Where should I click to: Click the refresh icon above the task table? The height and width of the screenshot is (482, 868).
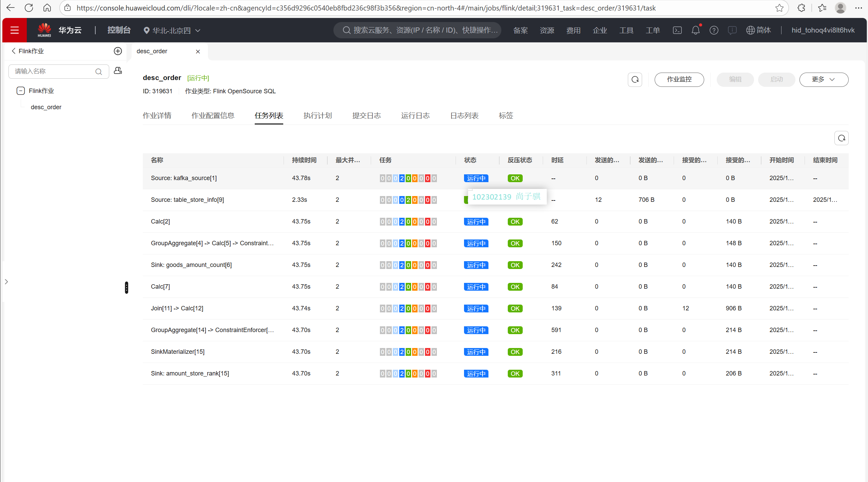(841, 138)
